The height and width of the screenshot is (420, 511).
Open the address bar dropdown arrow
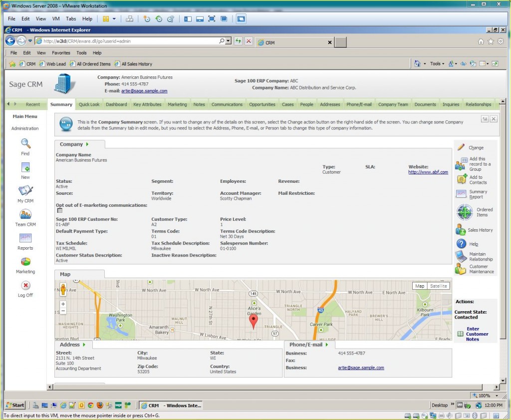click(x=229, y=41)
